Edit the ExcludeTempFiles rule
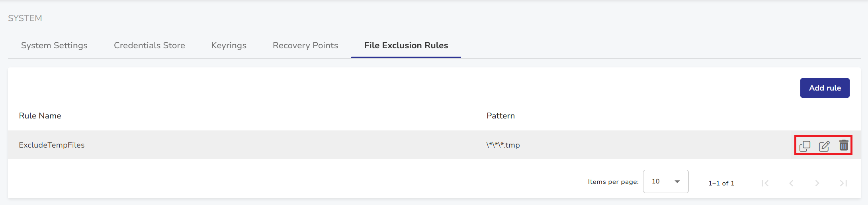This screenshot has height=205, width=868. click(x=824, y=146)
